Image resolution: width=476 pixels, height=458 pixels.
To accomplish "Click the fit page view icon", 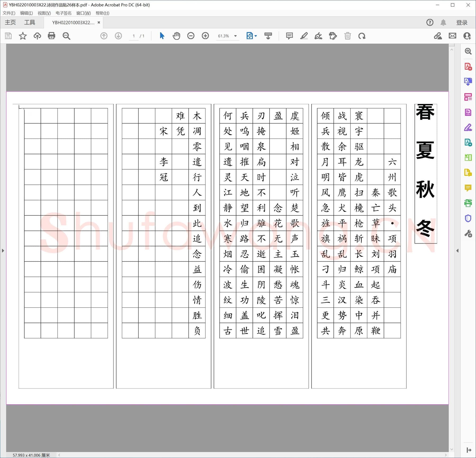I will pos(249,36).
